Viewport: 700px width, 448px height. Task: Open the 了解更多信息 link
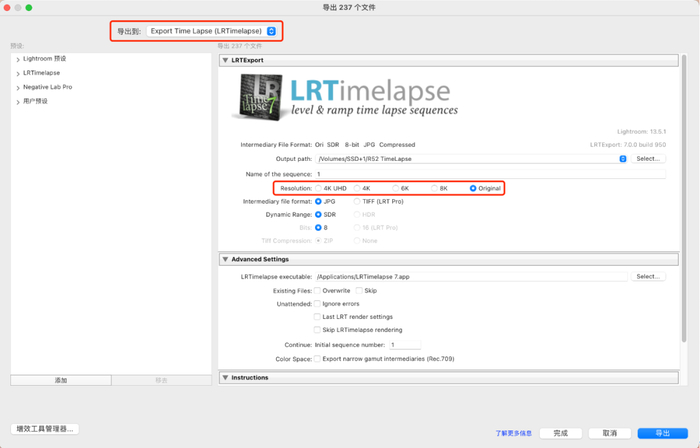513,433
